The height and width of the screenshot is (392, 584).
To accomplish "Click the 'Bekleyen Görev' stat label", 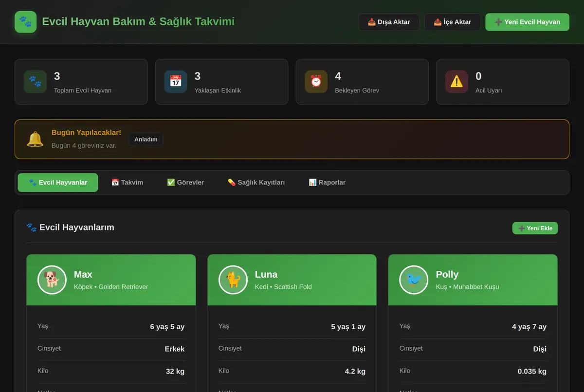I will point(357,90).
